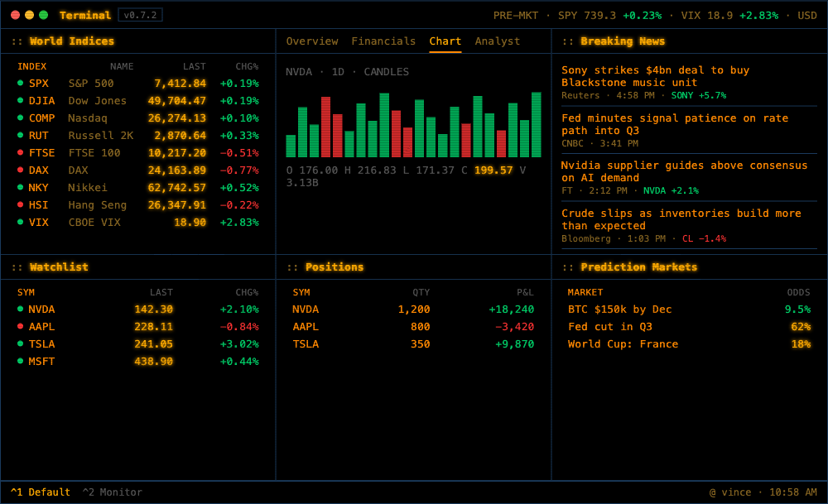This screenshot has width=828, height=504.
Task: Click the NVDA +2.1% news ticker tag
Action: (x=671, y=190)
